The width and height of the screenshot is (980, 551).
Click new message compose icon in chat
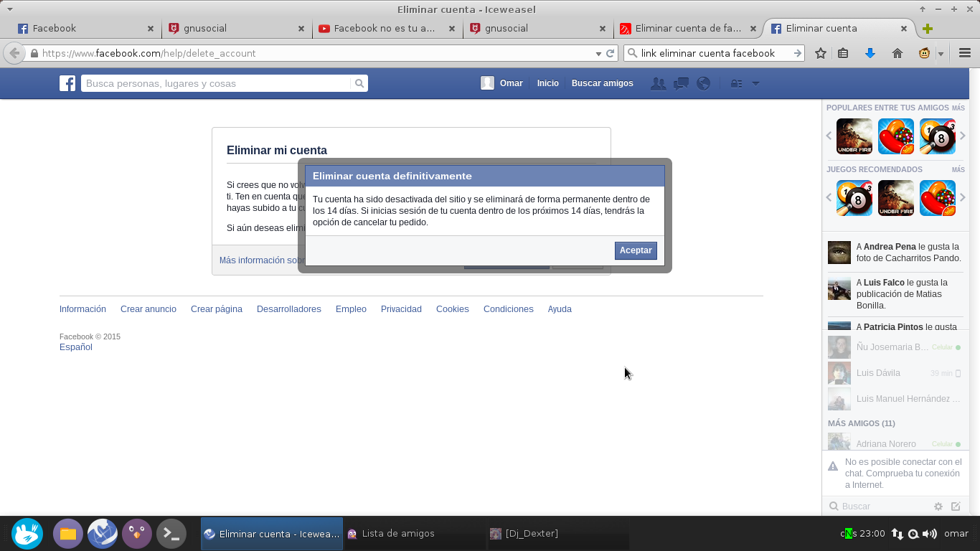[956, 507]
